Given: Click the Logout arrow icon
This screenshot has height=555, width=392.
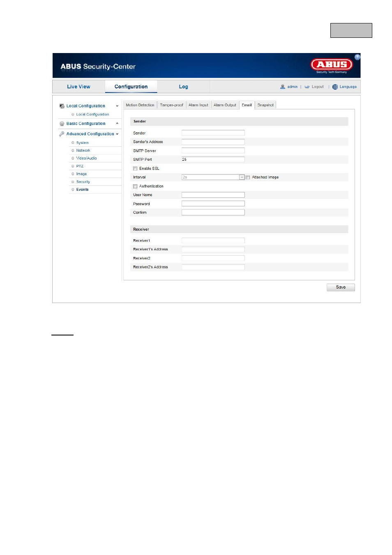Looking at the screenshot, I should (307, 87).
